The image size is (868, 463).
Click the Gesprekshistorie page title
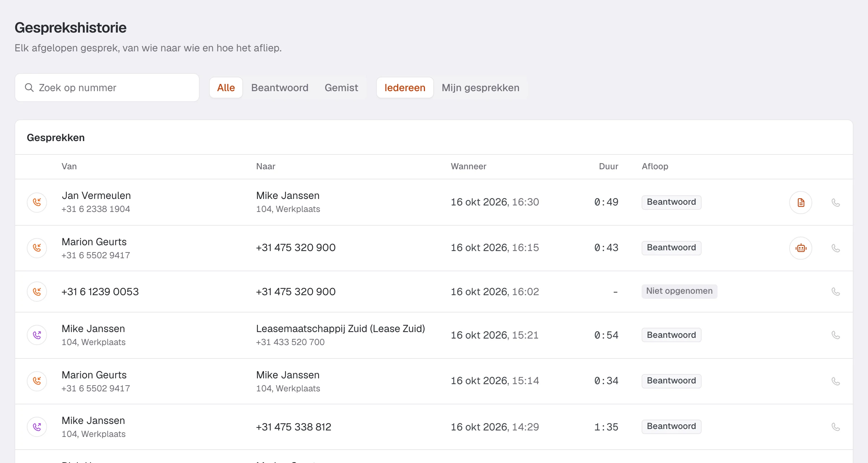(x=71, y=28)
